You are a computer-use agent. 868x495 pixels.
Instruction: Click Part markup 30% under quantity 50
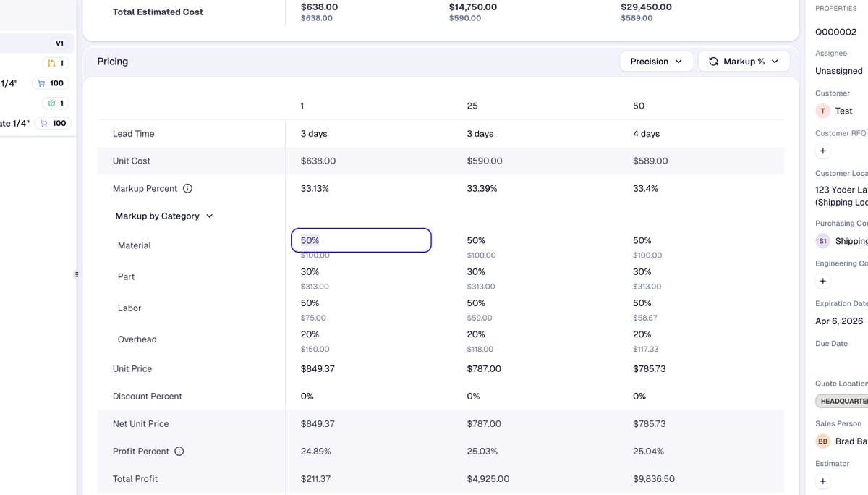tap(642, 272)
